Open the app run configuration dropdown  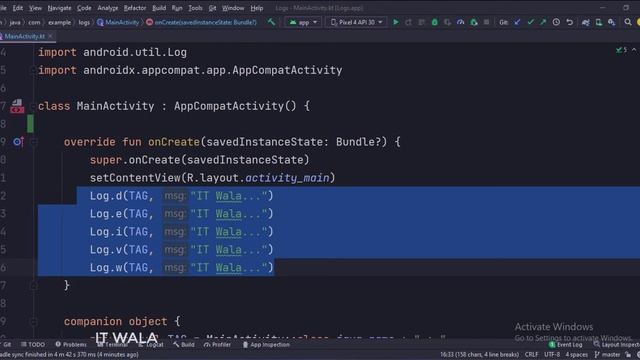tap(303, 22)
